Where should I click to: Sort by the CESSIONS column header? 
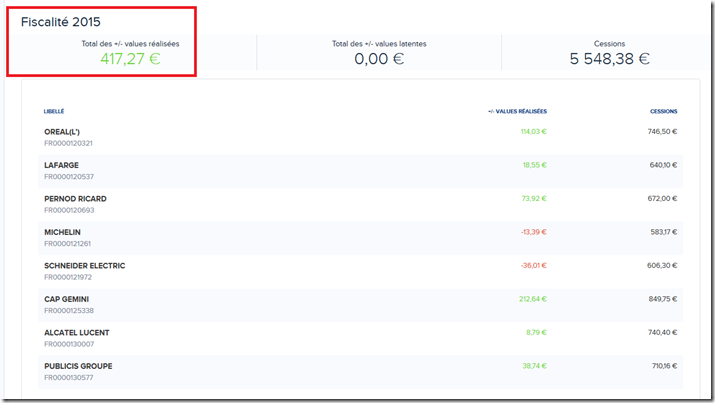pyautogui.click(x=663, y=111)
